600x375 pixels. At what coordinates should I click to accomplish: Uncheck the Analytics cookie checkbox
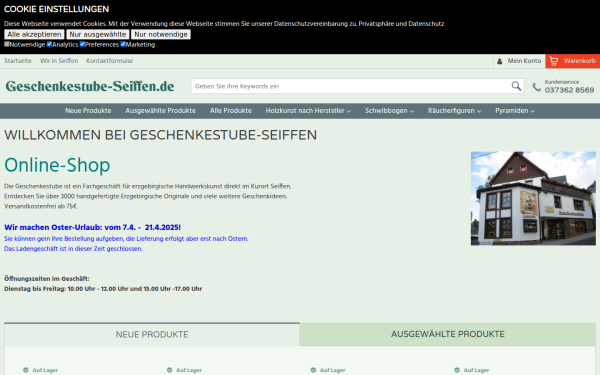pos(49,44)
